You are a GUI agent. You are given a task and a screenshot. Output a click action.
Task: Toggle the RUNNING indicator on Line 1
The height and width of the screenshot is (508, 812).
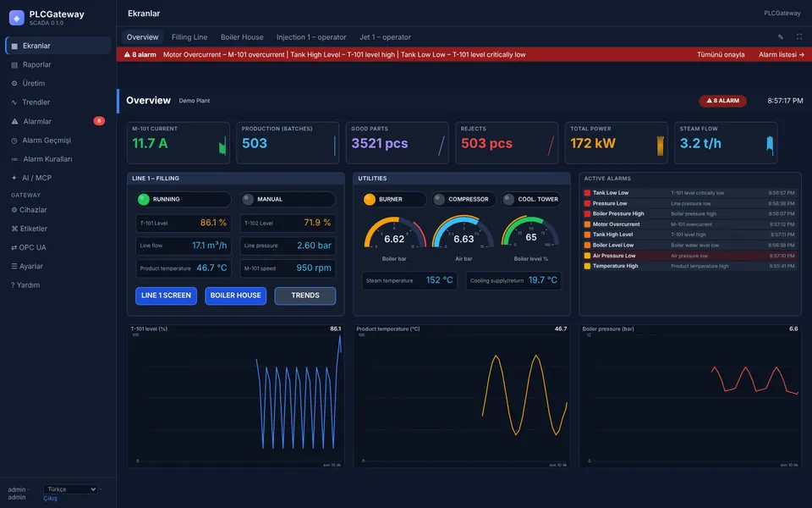click(x=184, y=199)
